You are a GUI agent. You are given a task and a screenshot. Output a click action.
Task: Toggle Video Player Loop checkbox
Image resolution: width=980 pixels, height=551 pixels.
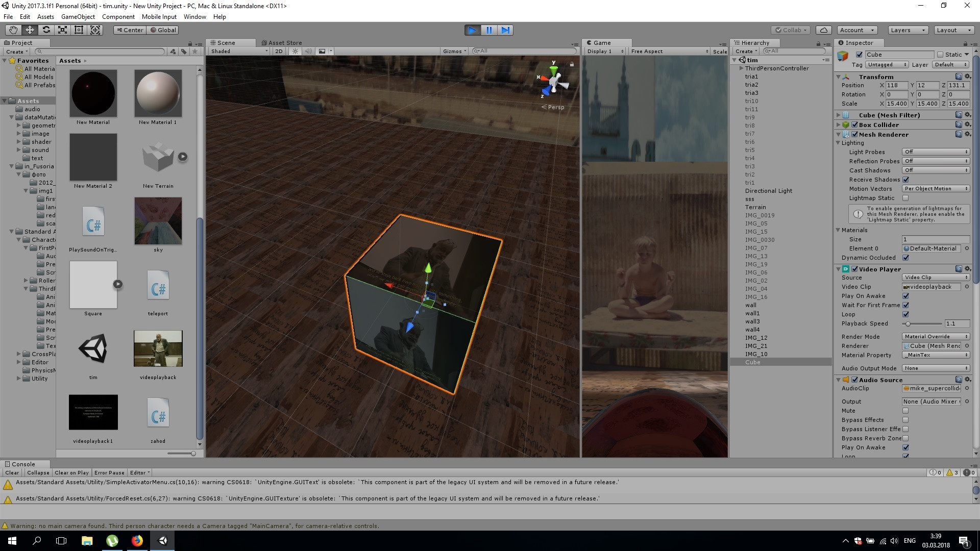pos(906,314)
